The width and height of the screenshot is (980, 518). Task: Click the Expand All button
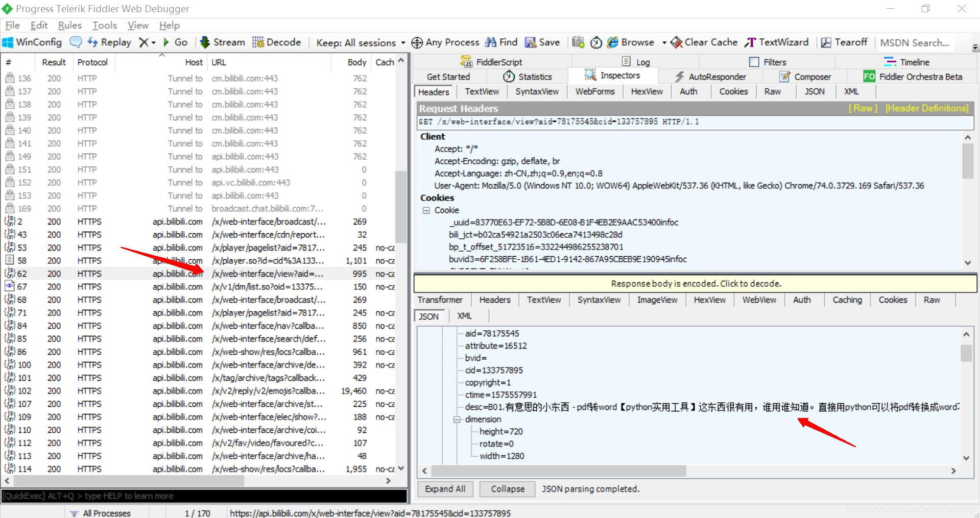click(x=445, y=489)
